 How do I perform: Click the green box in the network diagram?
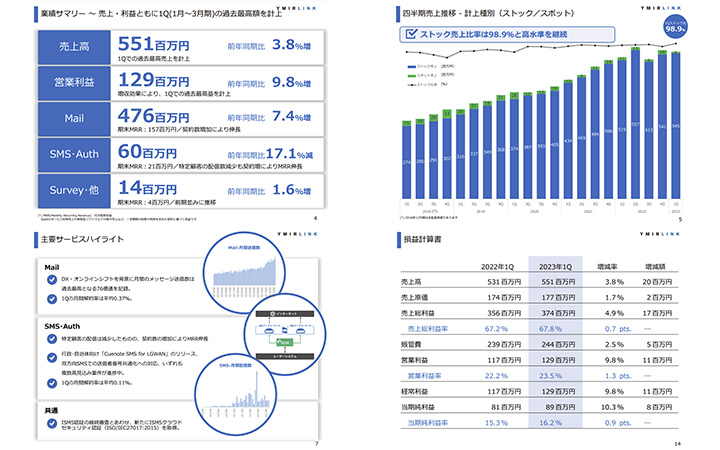point(285,342)
